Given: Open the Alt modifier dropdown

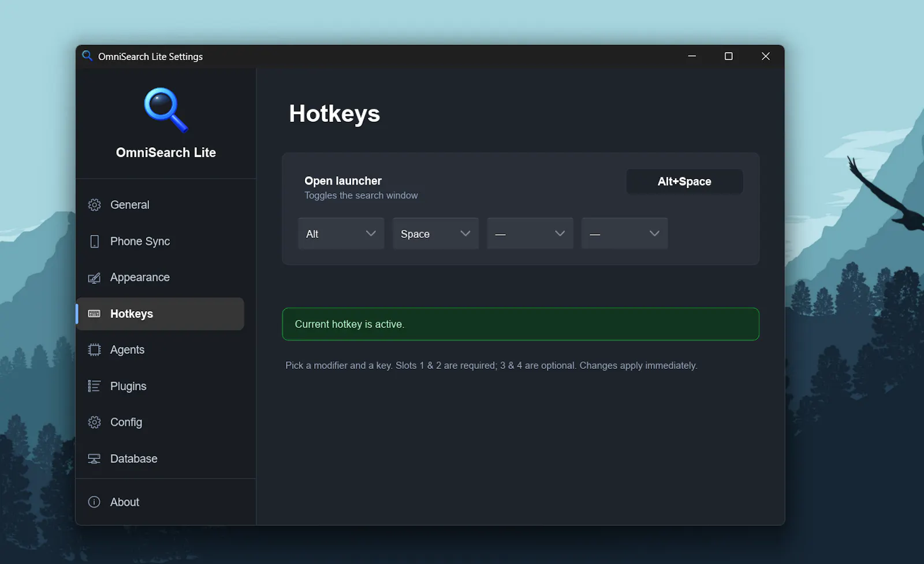Looking at the screenshot, I should [x=341, y=233].
